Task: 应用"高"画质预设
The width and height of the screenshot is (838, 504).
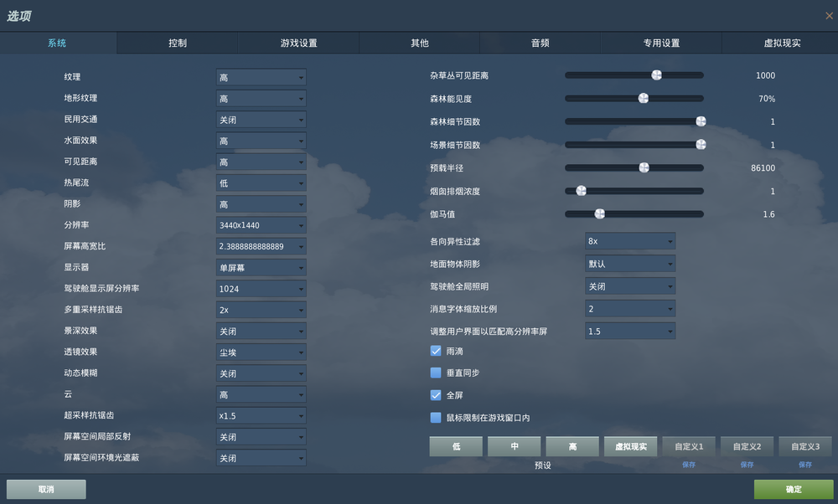Action: coord(572,446)
